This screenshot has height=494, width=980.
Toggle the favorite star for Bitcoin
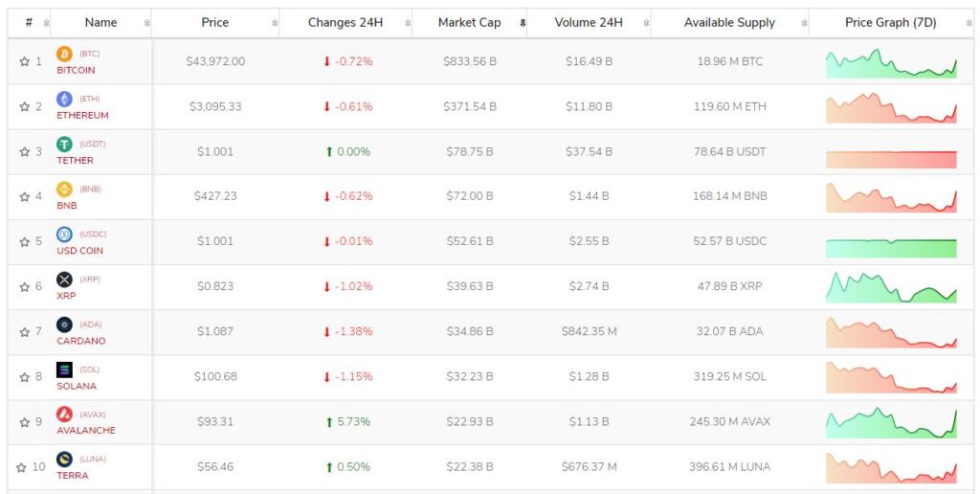[24, 61]
